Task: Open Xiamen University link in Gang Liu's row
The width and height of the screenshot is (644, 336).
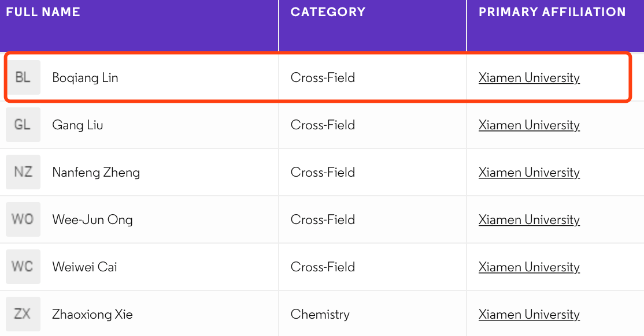Action: [529, 125]
